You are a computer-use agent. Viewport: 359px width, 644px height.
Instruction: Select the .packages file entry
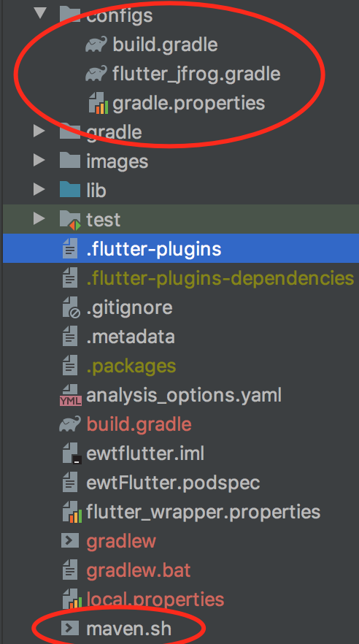pyautogui.click(x=131, y=366)
